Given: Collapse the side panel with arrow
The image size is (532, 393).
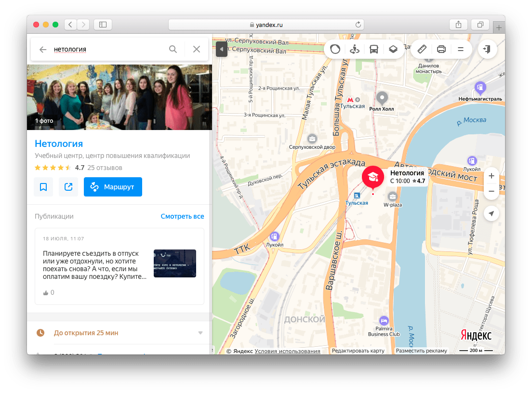Looking at the screenshot, I should click(x=221, y=49).
